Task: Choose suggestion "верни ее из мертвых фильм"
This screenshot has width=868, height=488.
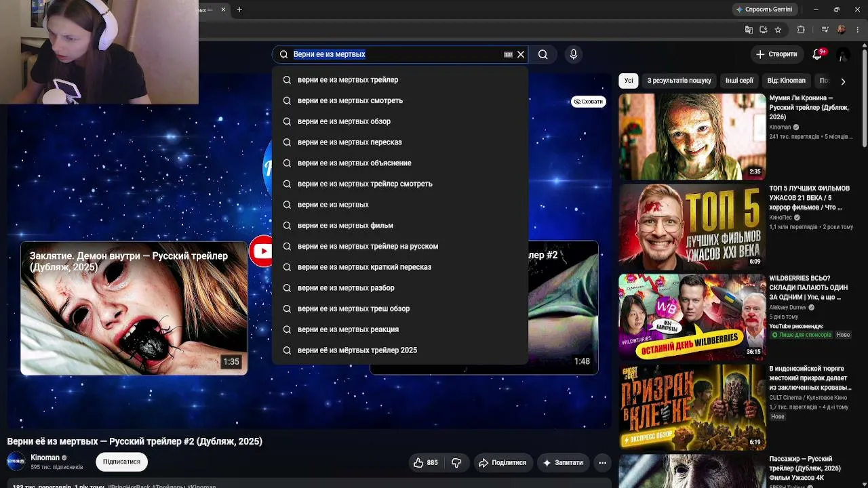Action: click(400, 226)
